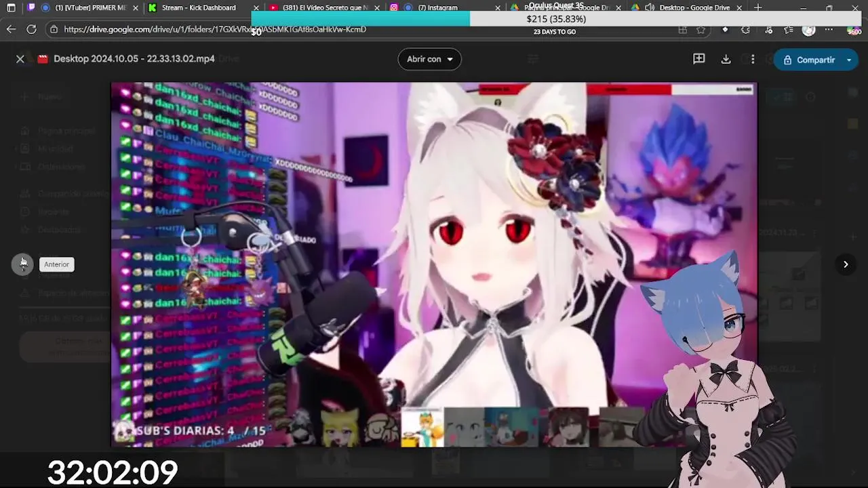Image resolution: width=868 pixels, height=488 pixels.
Task: Add this page to favorites with star icon
Action: point(701,30)
